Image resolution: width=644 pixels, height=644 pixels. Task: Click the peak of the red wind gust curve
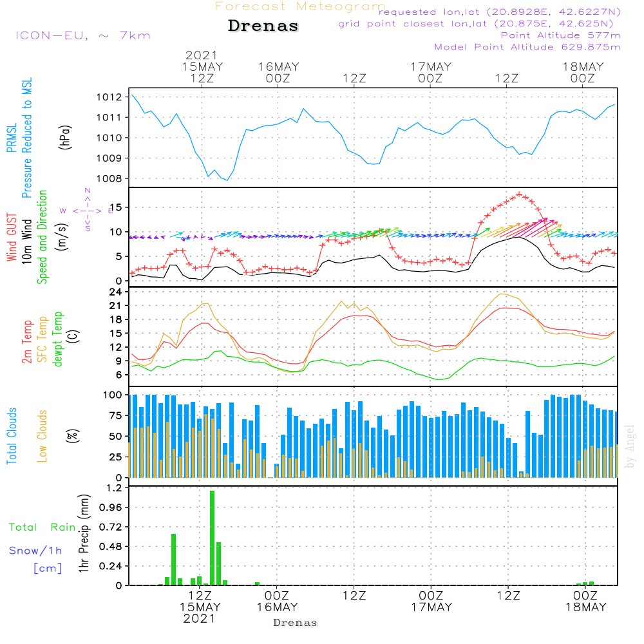coord(520,194)
